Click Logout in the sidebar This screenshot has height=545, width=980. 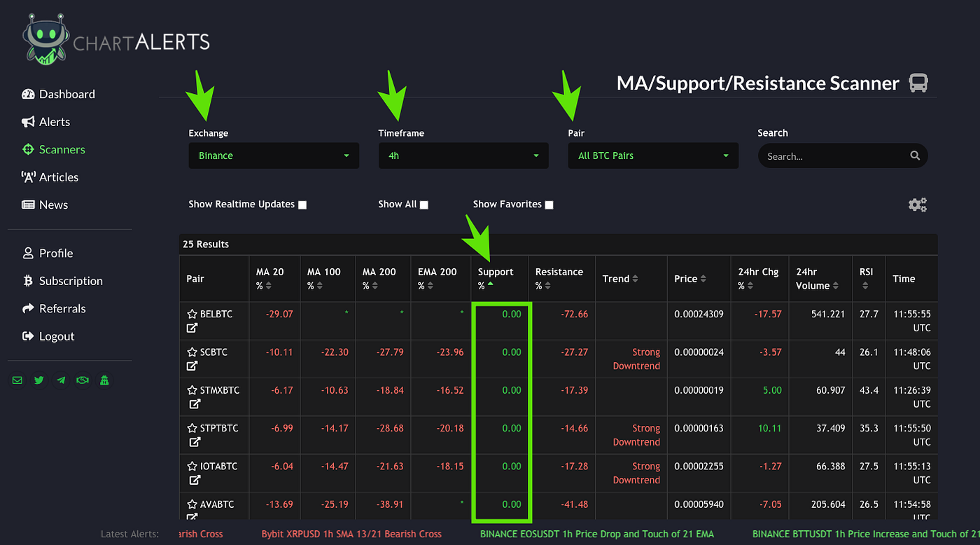[x=47, y=336]
